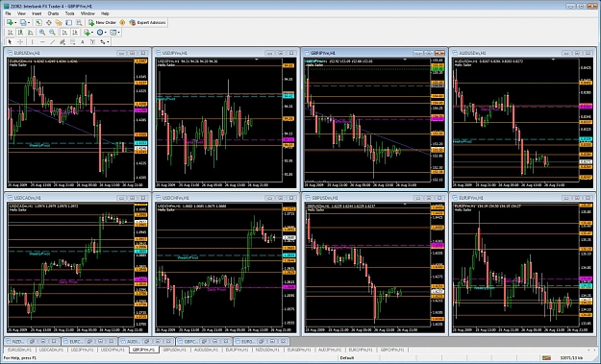Open the Indicators list icon

coord(87,32)
